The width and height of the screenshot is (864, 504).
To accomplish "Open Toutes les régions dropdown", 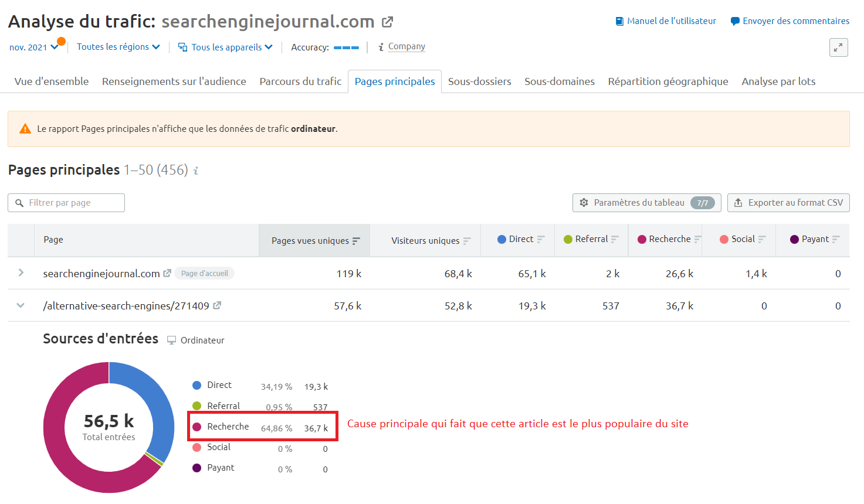I will 118,47.
